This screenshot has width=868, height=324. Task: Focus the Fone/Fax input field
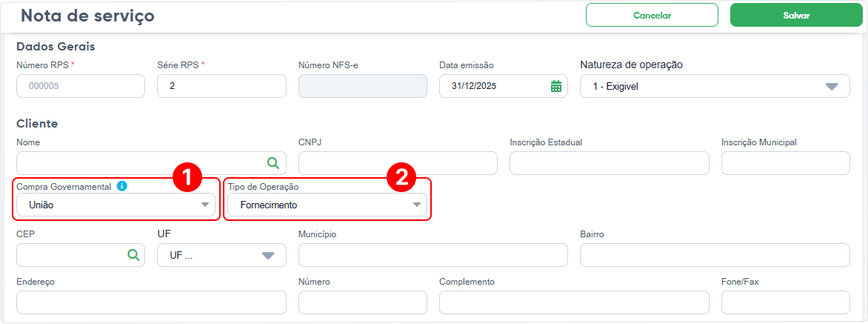(x=786, y=302)
